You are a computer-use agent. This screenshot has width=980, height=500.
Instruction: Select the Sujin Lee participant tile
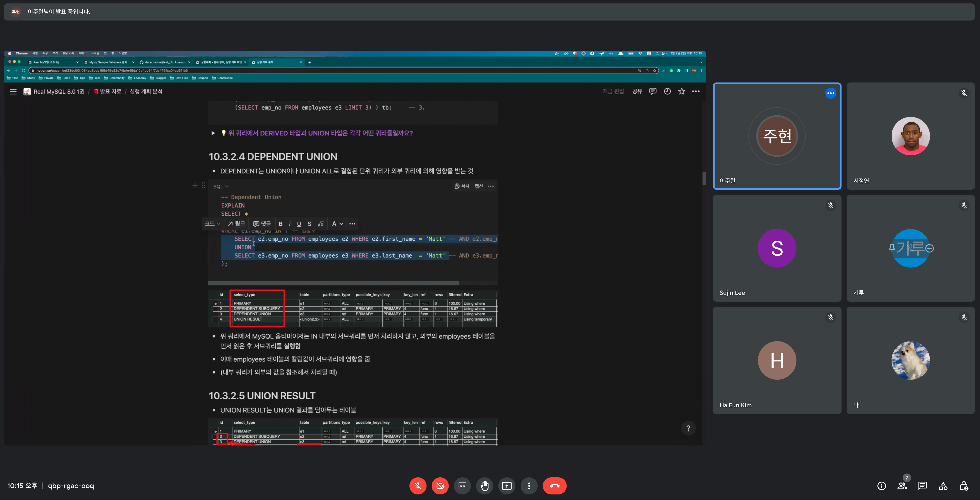point(777,248)
